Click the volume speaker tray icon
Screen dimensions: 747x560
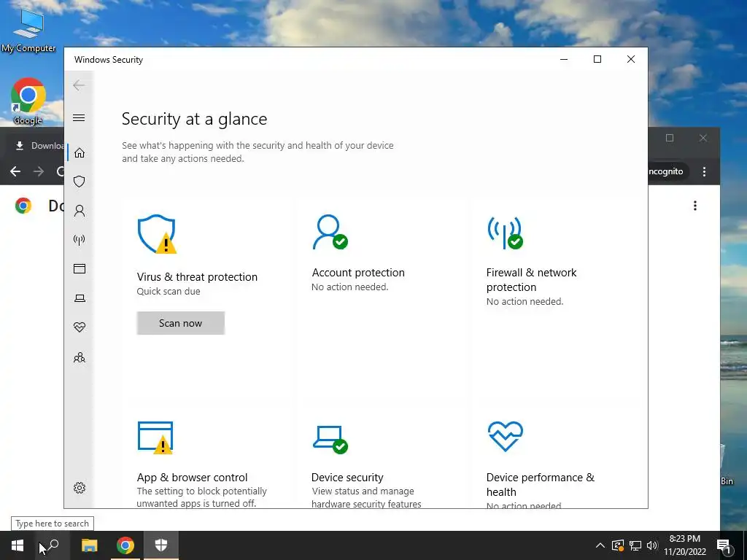tap(652, 545)
